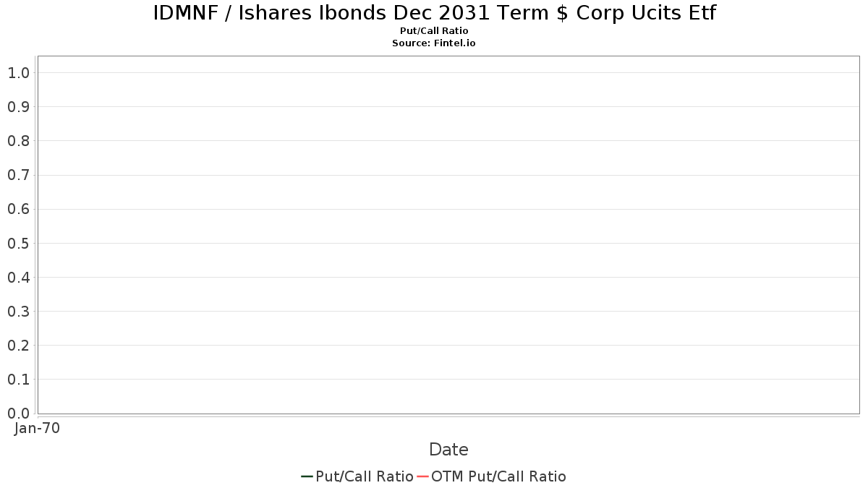This screenshot has height=488, width=868.
Task: Click the 0.6 y-axis label
Action: pyautogui.click(x=18, y=209)
